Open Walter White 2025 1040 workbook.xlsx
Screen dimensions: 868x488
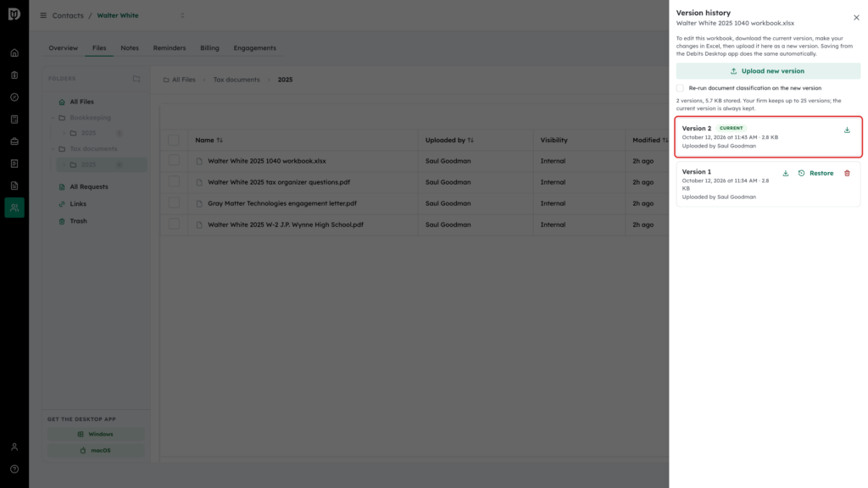pos(267,161)
